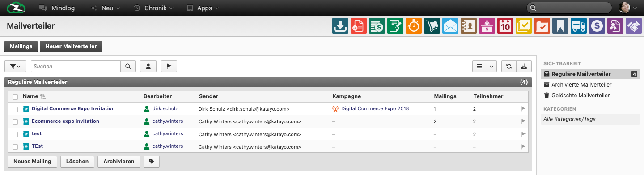644x175 pixels.
Task: Check the select-all checkbox in table header
Action: click(15, 96)
